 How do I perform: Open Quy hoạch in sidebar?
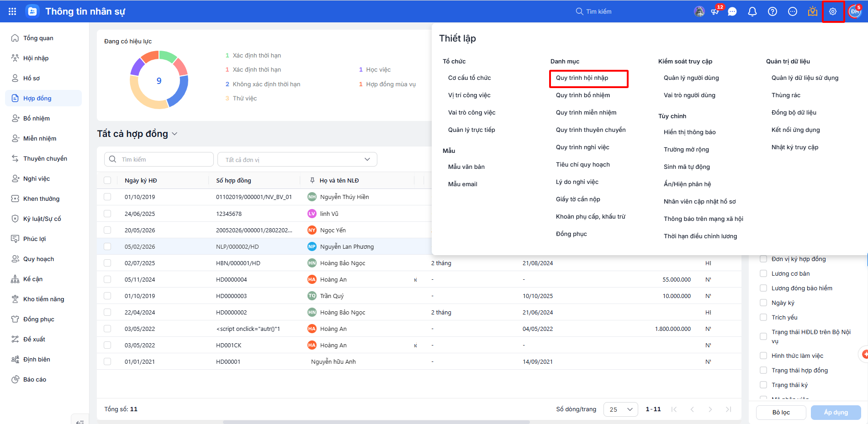point(43,259)
